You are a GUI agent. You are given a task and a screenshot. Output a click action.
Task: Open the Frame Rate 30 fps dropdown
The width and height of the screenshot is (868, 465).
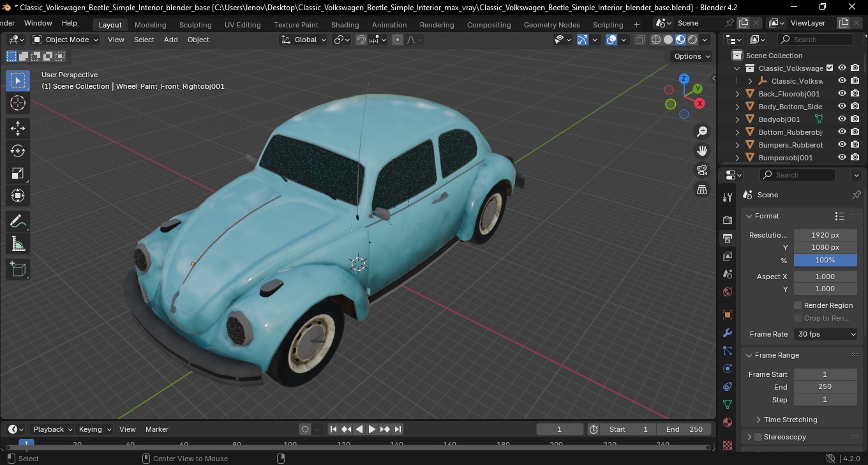pyautogui.click(x=826, y=334)
